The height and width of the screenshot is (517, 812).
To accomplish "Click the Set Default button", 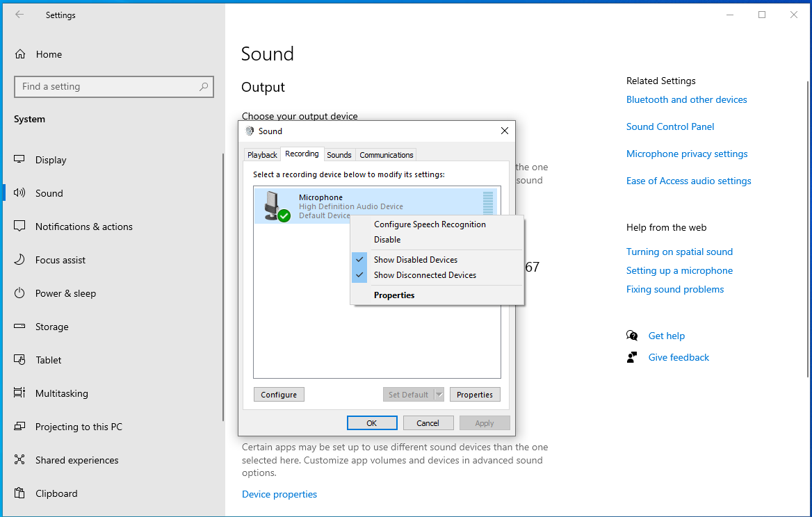I will tap(409, 394).
